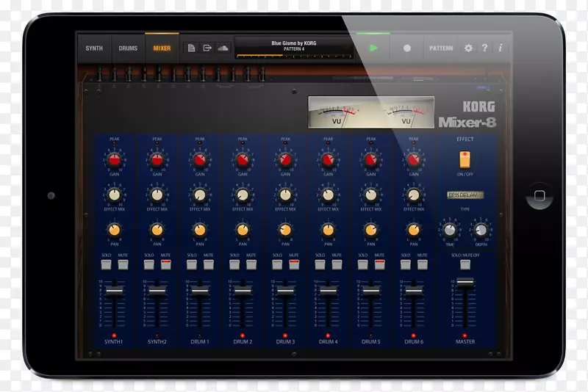Click the DRUM 2 orange PAN knob
This screenshot has height=392, width=588.
[x=243, y=230]
